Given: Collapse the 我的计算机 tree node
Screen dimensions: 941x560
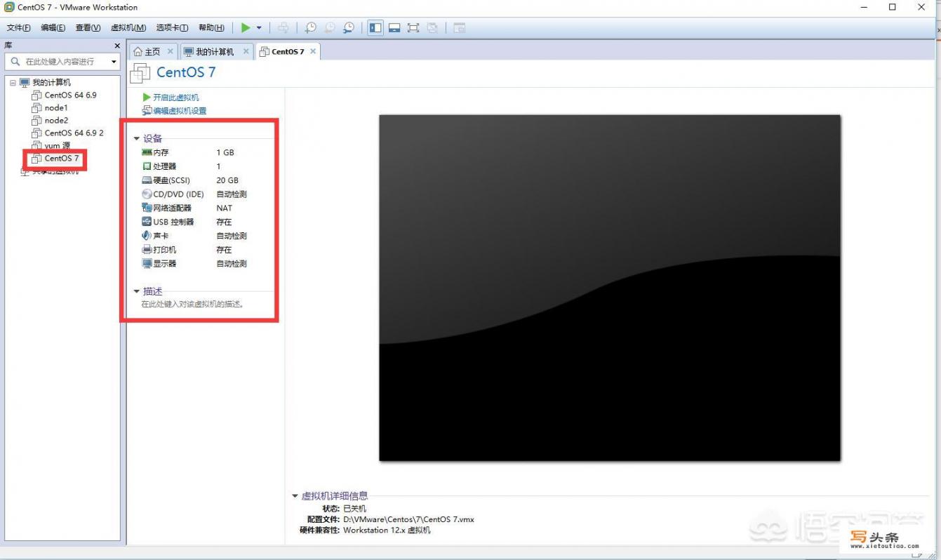Looking at the screenshot, I should pos(13,82).
